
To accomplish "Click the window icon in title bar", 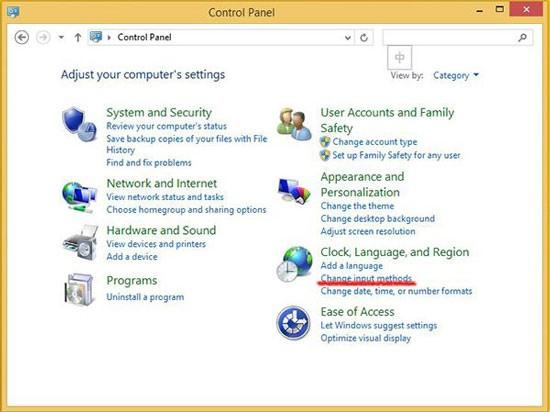I will 13,12.
